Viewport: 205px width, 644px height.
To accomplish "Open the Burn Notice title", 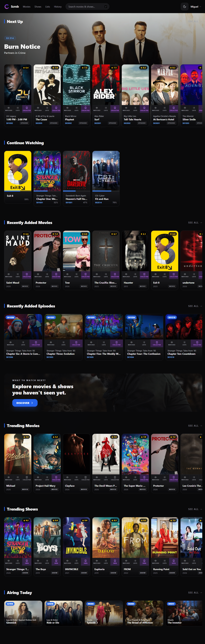I will (22, 47).
